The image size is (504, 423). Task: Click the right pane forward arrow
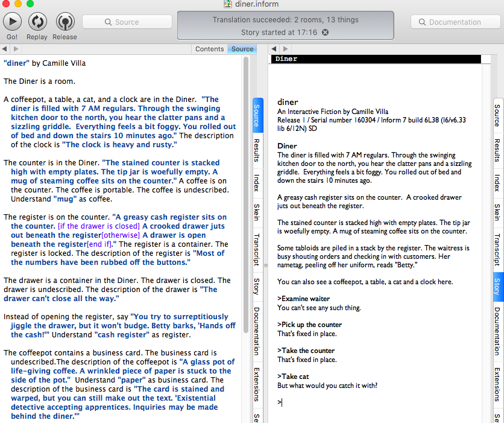285,49
